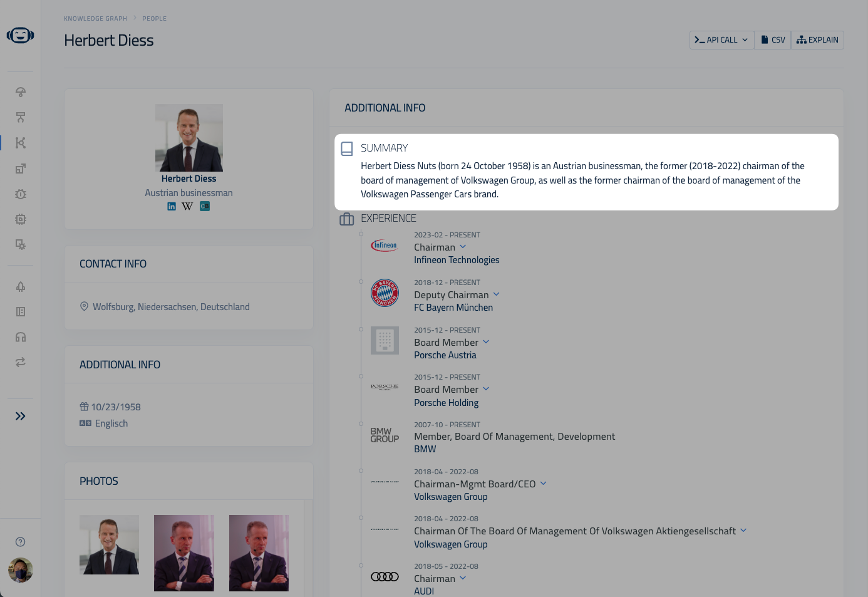The width and height of the screenshot is (868, 597).
Task: Open Herbert Diess's Wikipedia profile icon
Action: (x=187, y=205)
